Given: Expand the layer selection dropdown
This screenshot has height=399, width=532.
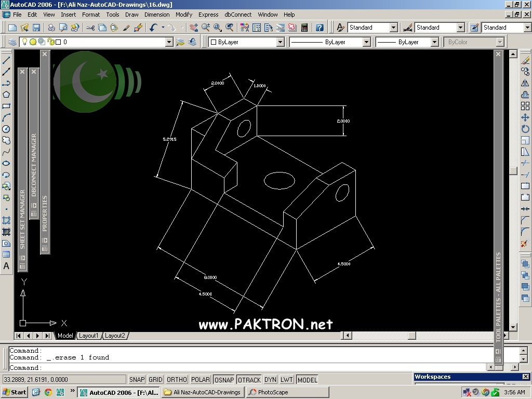Looking at the screenshot, I should click(x=169, y=42).
